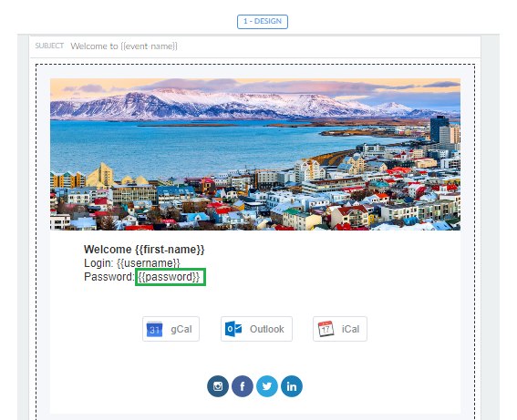Screen dimensions: 517x420
Task: Click the Instagram social icon
Action: (218, 386)
